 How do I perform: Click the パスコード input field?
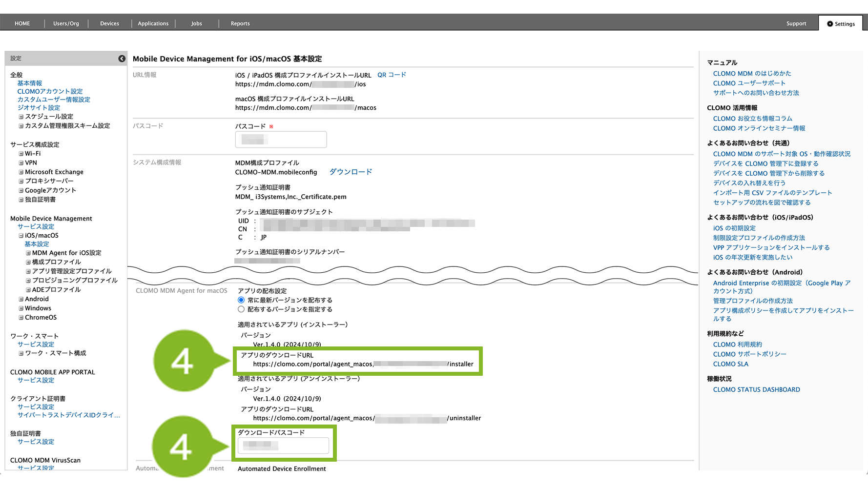(x=281, y=140)
